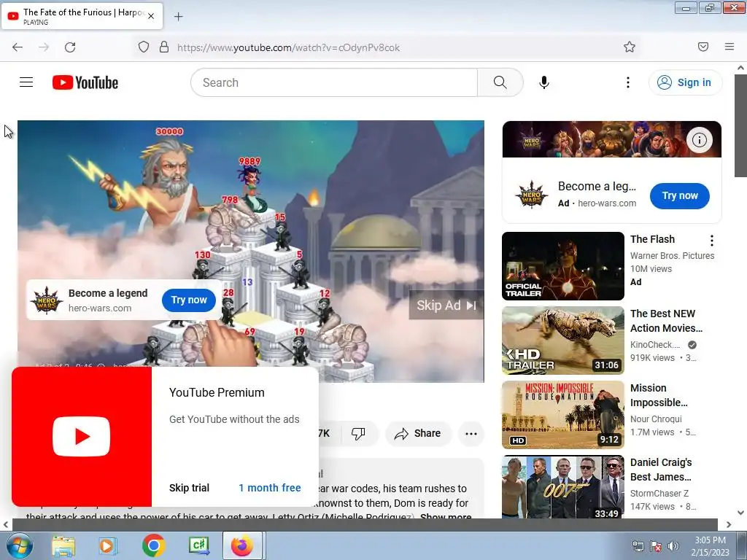Bookmark this page with star icon
747x560 pixels.
(x=630, y=47)
